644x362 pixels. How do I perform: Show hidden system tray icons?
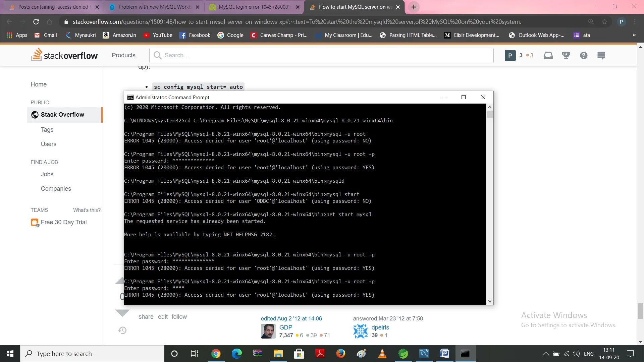(546, 354)
